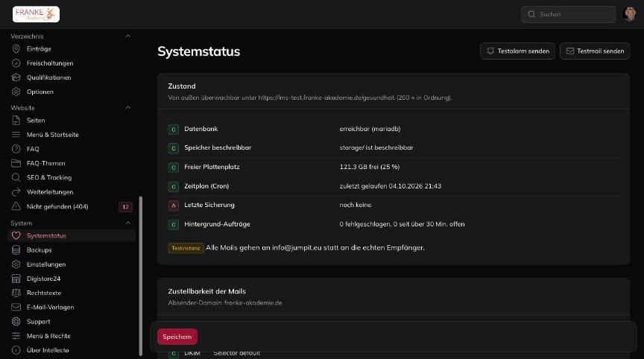Click the Freischaltungen check icon

(16, 63)
